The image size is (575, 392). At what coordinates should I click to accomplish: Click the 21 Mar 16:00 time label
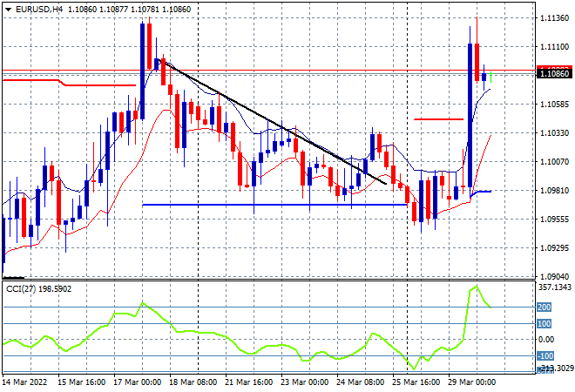248,382
